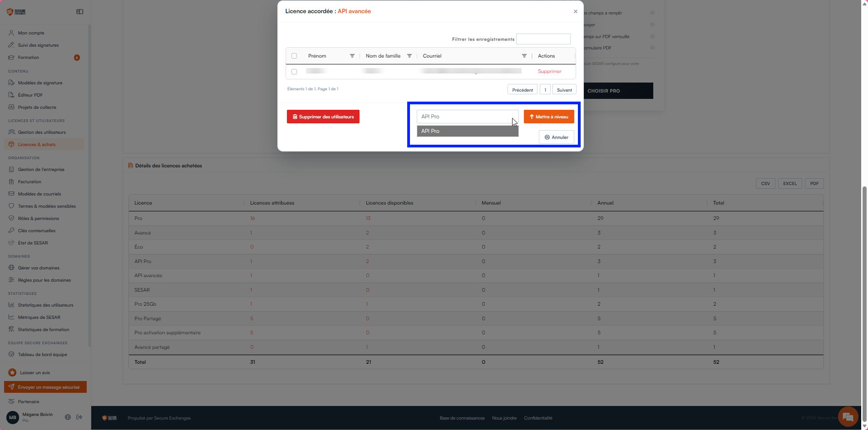This screenshot has width=868, height=430.
Task: Open Gestion des utilisateurs menu item
Action: [x=42, y=132]
